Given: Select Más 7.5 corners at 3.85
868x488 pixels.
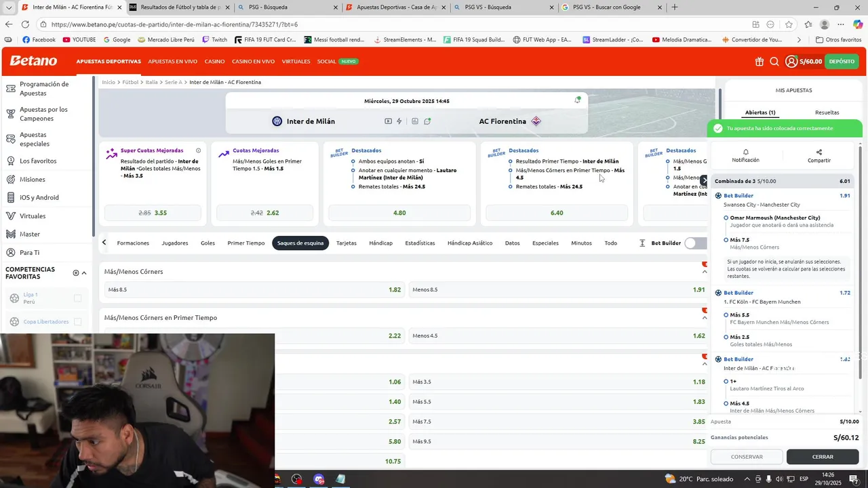Looking at the screenshot, I should [x=559, y=422].
